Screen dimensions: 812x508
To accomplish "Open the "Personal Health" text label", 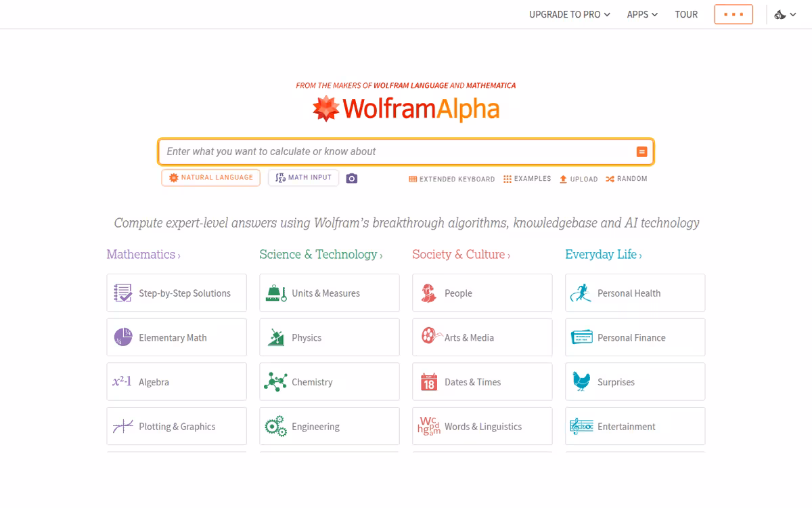I will (629, 293).
